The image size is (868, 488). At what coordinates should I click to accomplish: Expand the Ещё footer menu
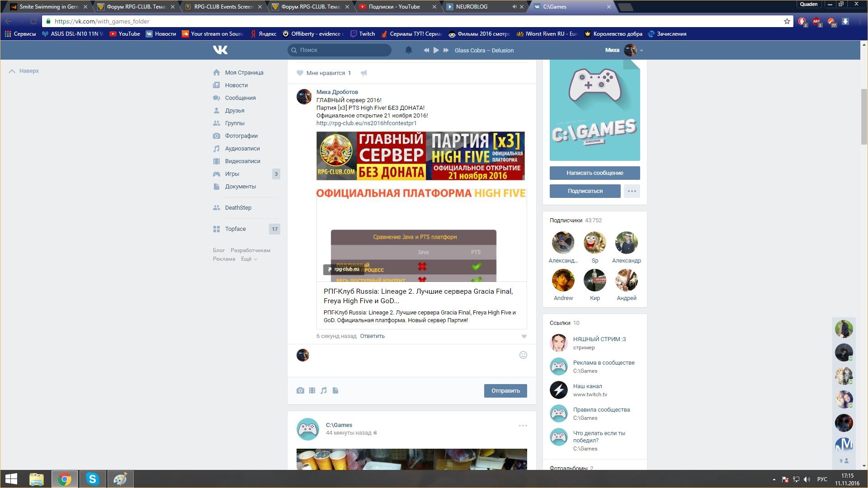point(249,259)
